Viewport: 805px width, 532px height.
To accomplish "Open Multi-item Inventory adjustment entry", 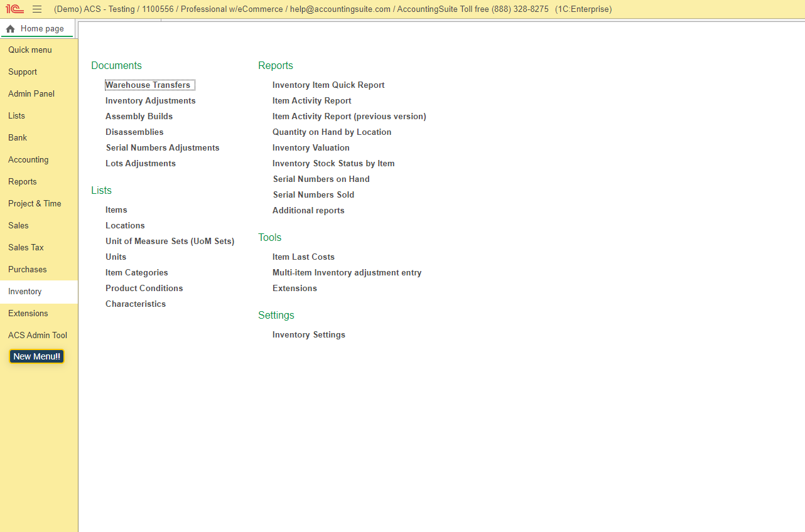I will click(347, 273).
